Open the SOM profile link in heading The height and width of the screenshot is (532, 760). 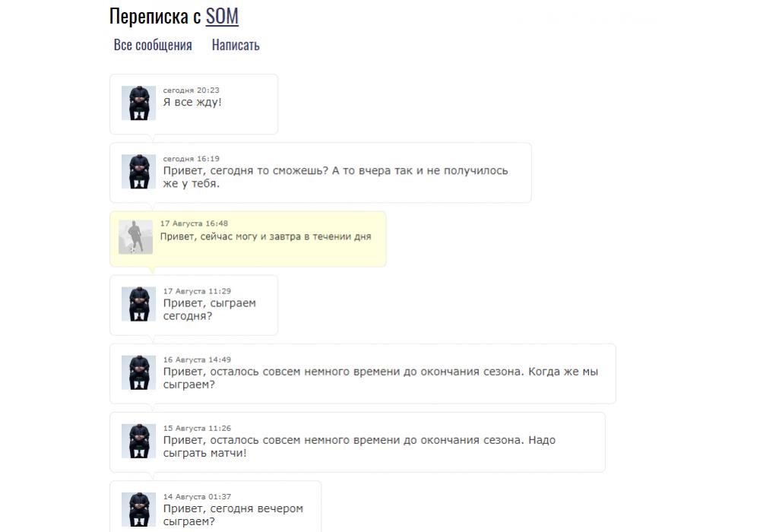222,16
